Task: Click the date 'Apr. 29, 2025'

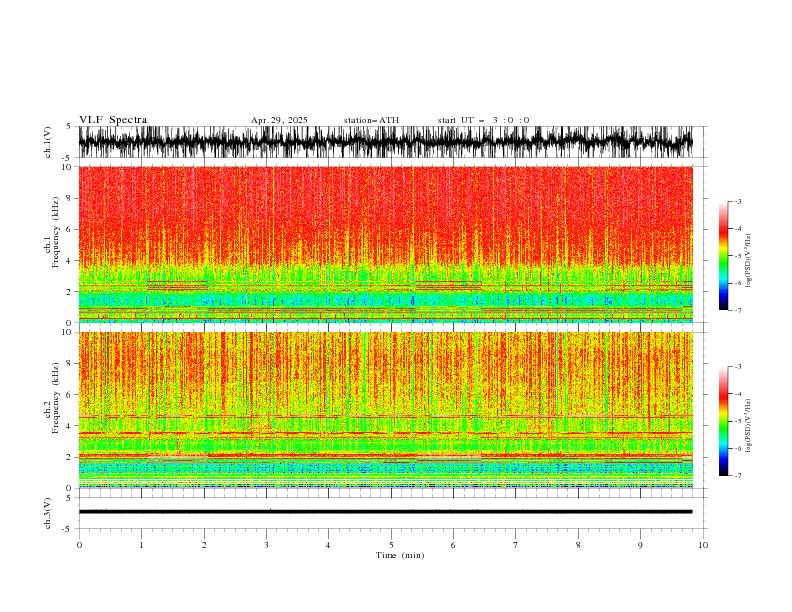Action: 279,120
